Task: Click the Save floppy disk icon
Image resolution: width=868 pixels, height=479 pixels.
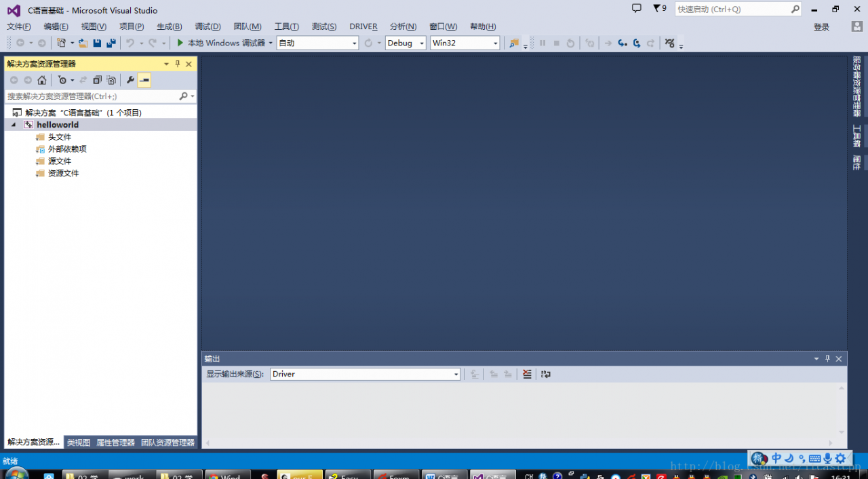Action: click(x=97, y=43)
